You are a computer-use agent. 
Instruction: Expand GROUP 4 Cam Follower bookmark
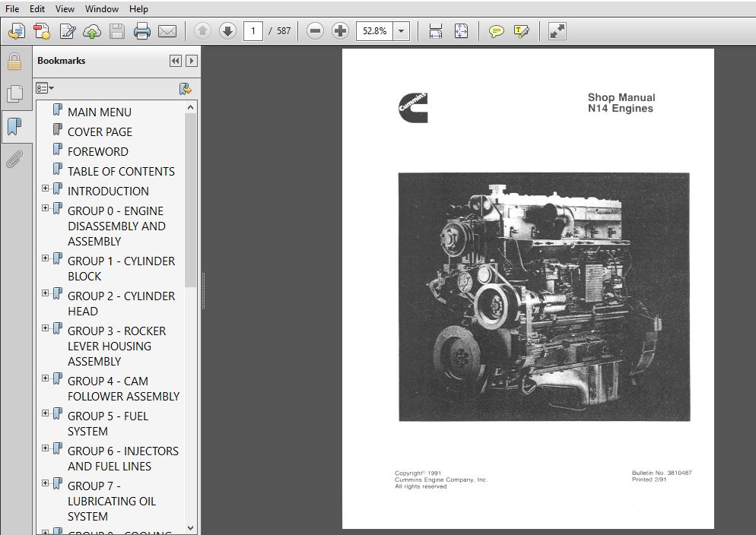tap(46, 378)
